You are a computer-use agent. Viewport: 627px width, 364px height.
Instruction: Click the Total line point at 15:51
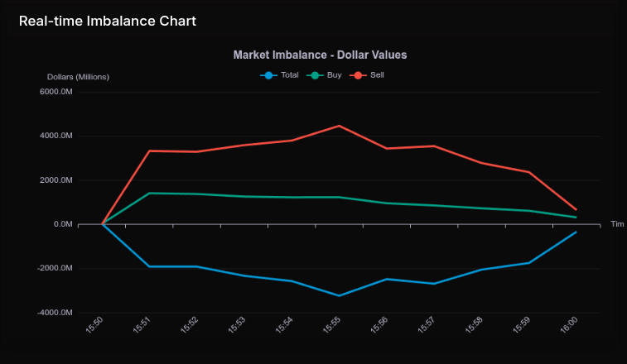(149, 266)
